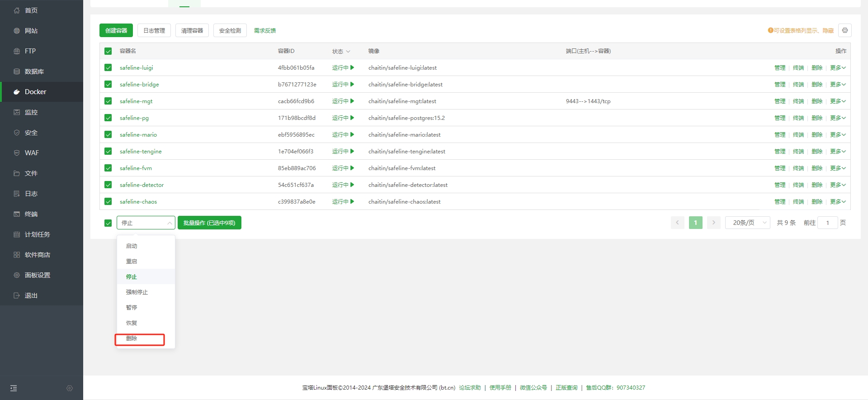868x400 pixels.
Task: Click page number 1 in pagination
Action: 696,223
